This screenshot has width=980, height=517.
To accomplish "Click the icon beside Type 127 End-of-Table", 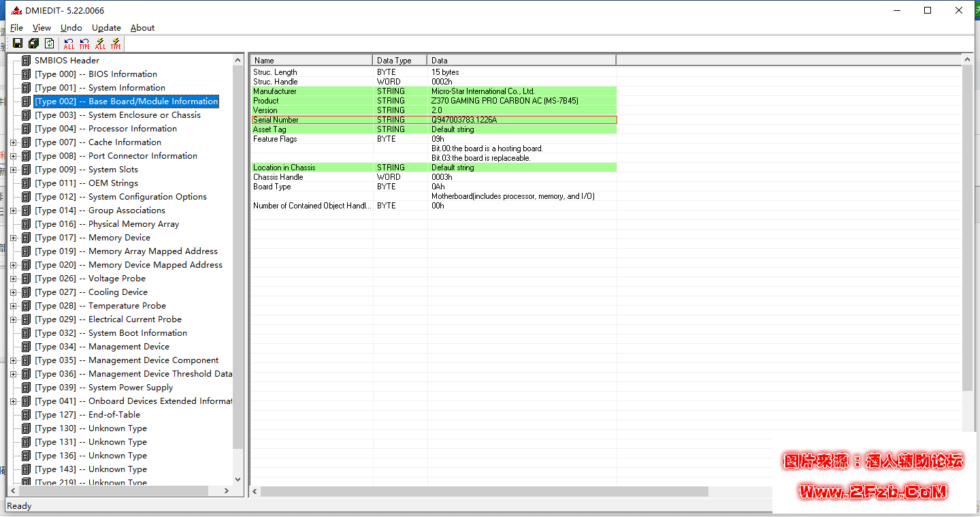I will pos(26,415).
